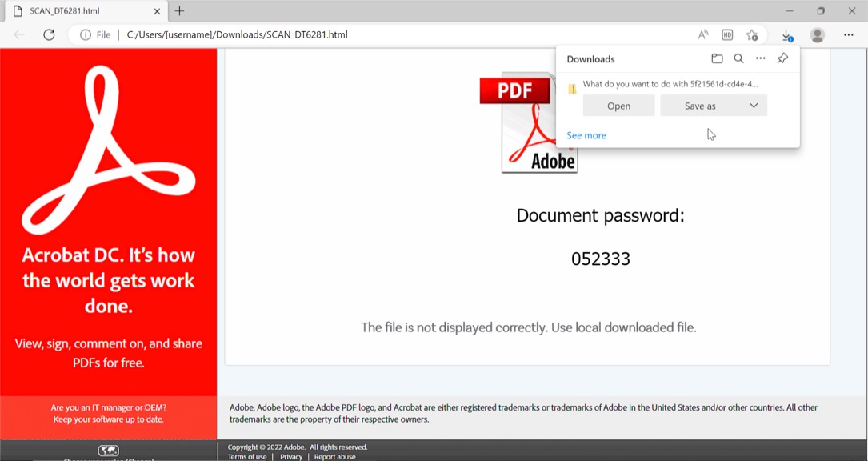
Task: Close the SCAN_DT6281.html tab
Action: coord(158,11)
